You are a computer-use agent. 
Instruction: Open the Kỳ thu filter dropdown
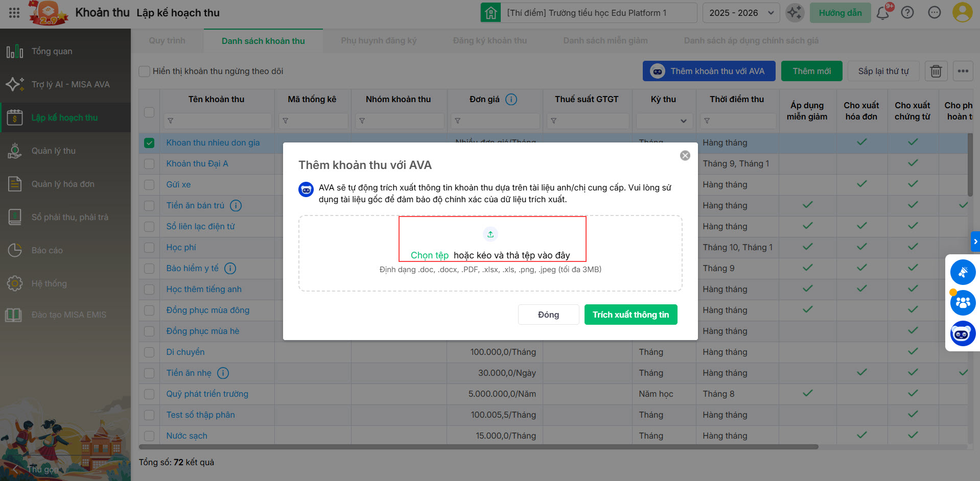pos(664,121)
